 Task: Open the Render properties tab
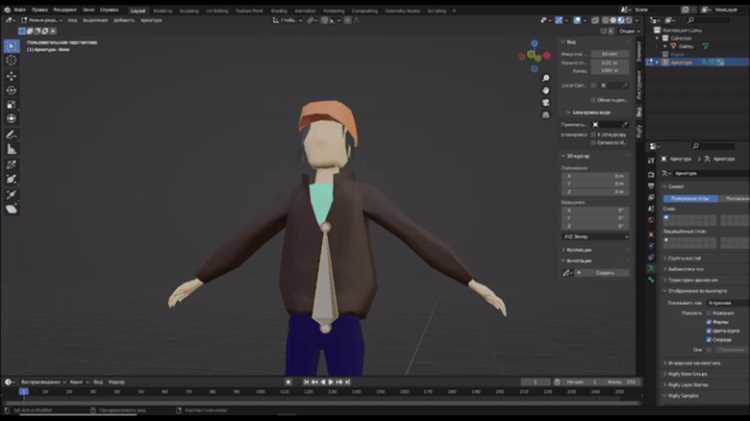click(x=651, y=175)
